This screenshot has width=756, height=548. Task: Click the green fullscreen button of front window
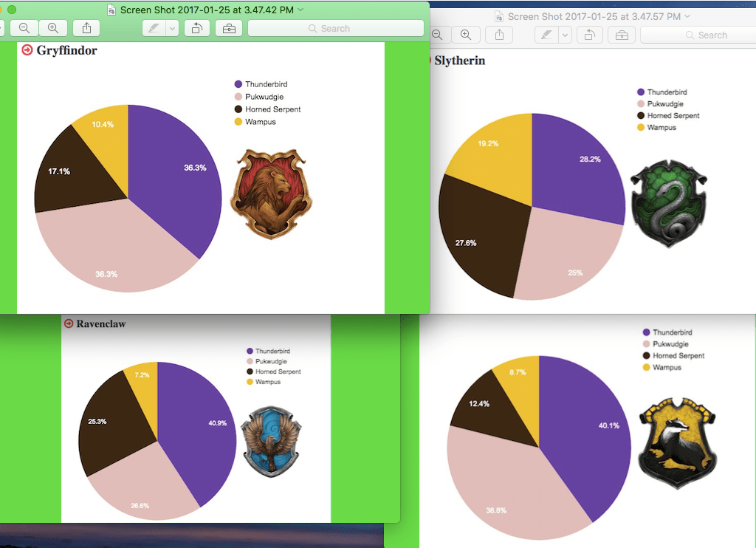12,10
